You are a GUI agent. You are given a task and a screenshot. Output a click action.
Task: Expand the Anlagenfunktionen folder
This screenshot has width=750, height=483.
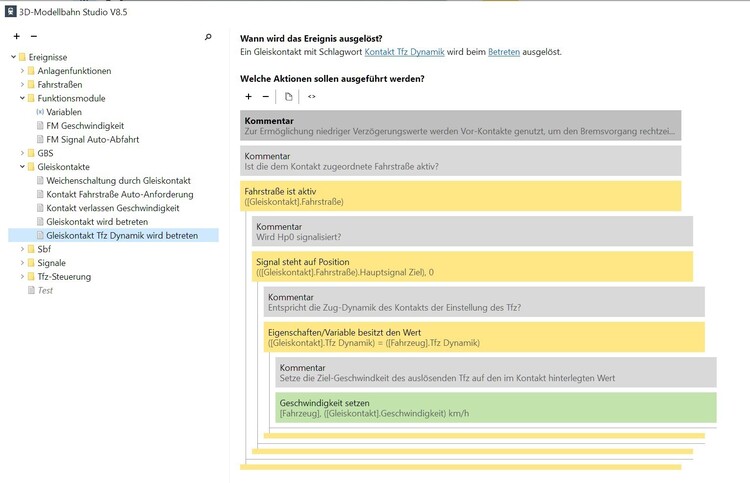22,71
